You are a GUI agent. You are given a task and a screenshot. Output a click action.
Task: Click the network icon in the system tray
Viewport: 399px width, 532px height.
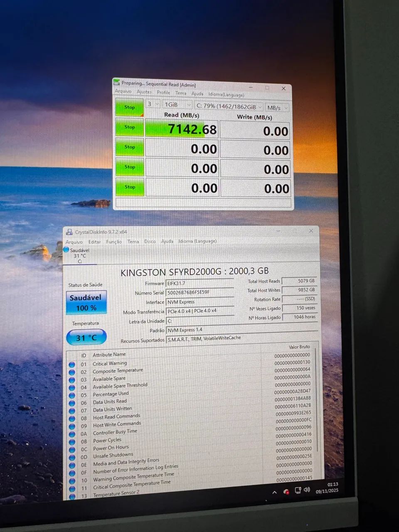[298, 490]
